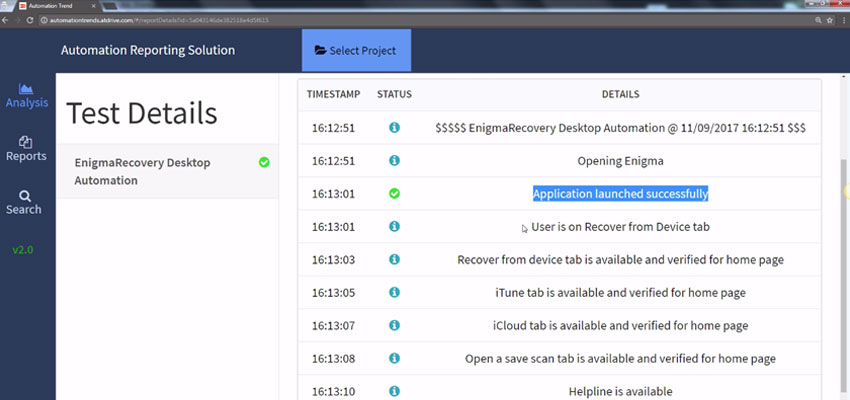Click the TIMESTAMP column header
The image size is (850, 400).
333,94
